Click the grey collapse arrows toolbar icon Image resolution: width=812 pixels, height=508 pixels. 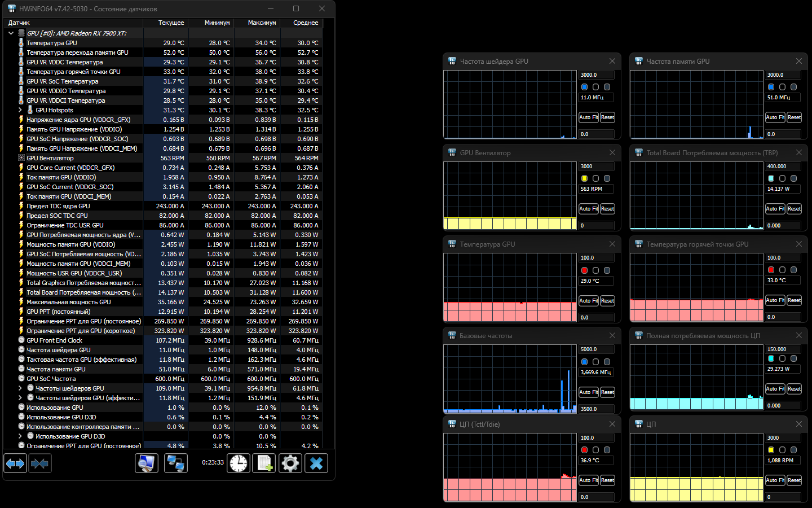click(x=40, y=463)
